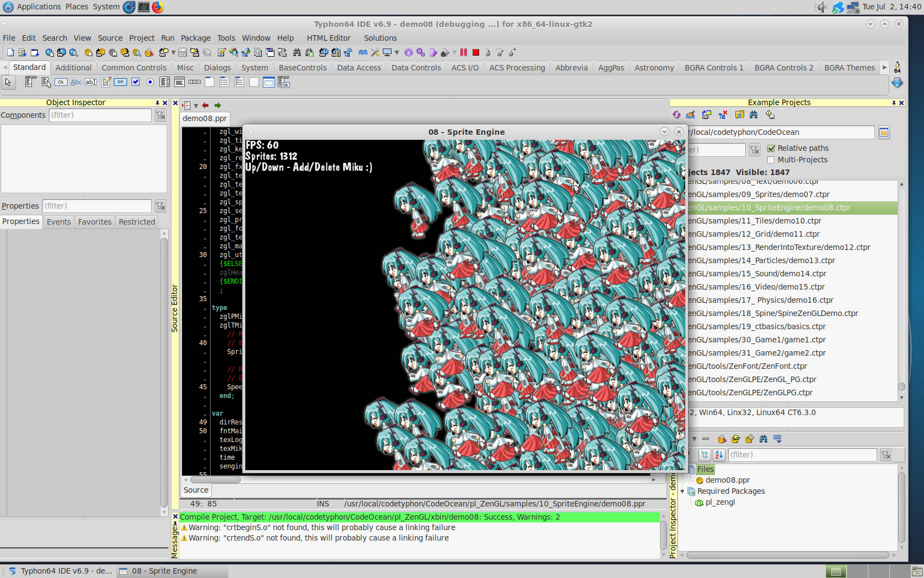Screen dimensions: 924x578
Task: Pick the TToggleBox 'on' component in palette
Action: (120, 82)
